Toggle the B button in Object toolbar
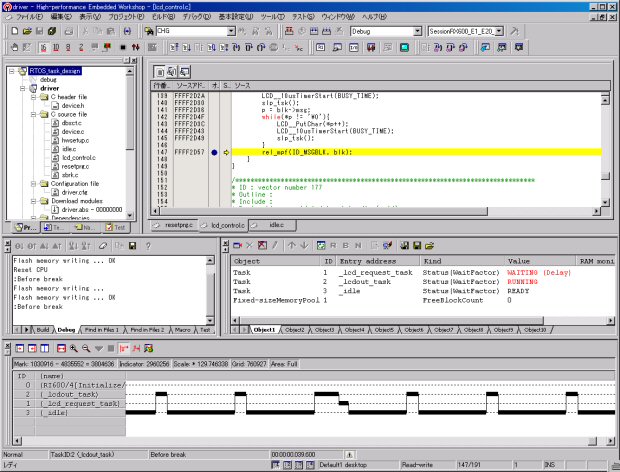 [x=346, y=245]
